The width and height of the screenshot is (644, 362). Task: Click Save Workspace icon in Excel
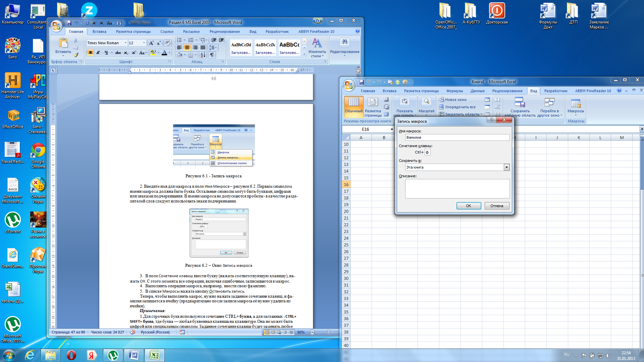tap(520, 102)
